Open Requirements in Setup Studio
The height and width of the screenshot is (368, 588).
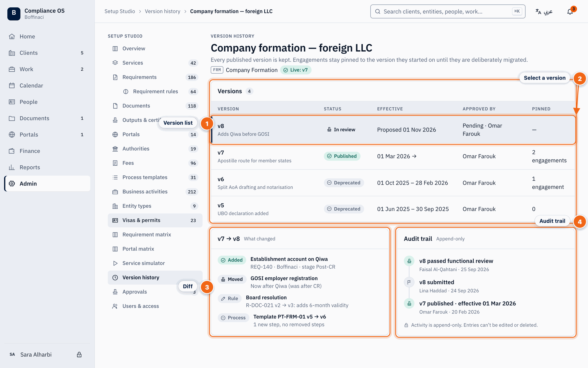(x=155, y=77)
